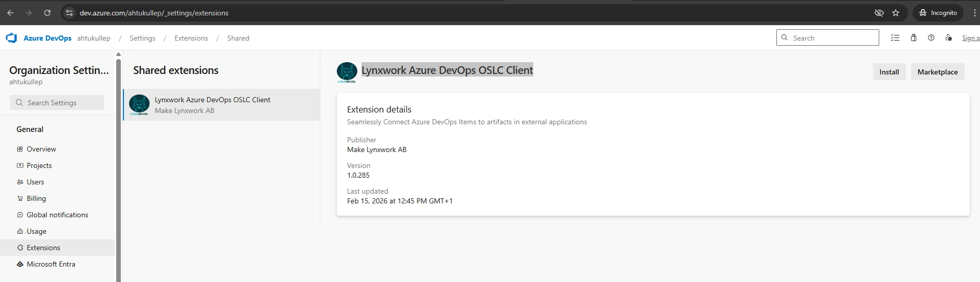This screenshot has height=282, width=980.
Task: Open the Marketplace shopping bag icon
Action: pos(914,37)
